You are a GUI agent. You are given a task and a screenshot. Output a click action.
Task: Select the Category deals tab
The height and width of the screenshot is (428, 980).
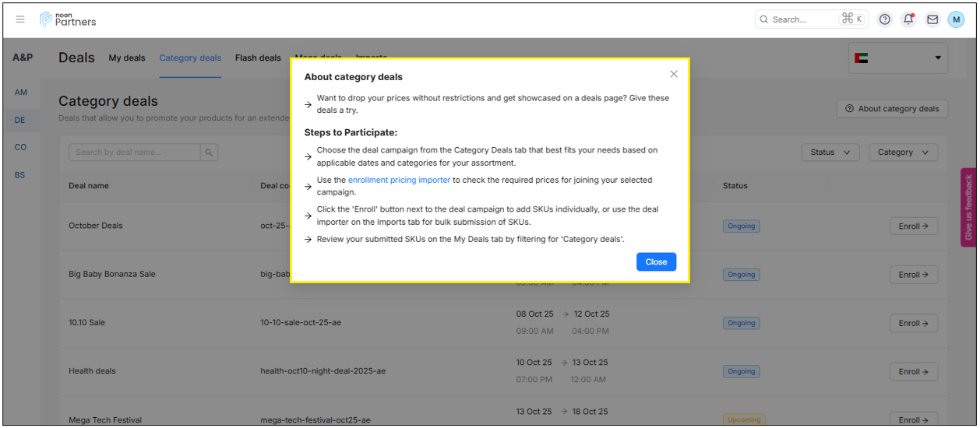[x=190, y=58]
